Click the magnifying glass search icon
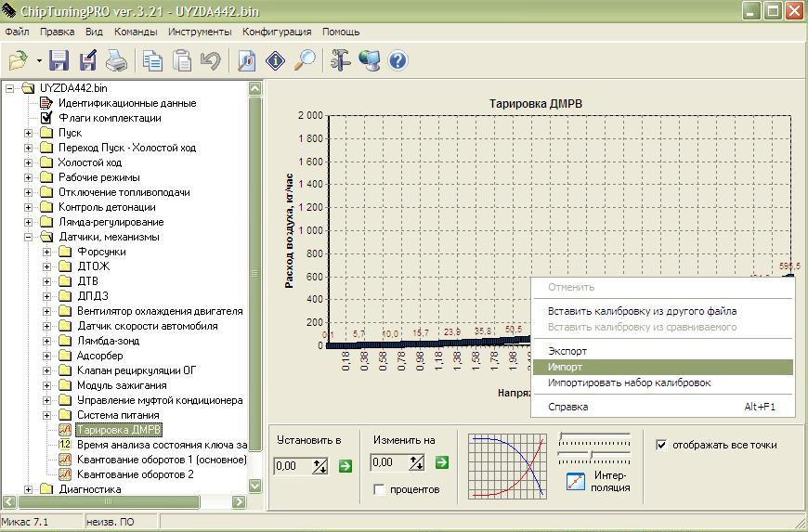Image resolution: width=808 pixels, height=532 pixels. pos(304,61)
